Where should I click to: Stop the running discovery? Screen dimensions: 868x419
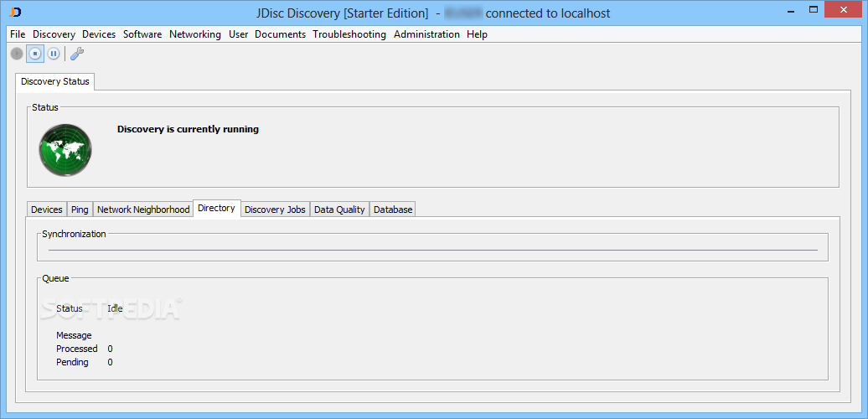(35, 54)
